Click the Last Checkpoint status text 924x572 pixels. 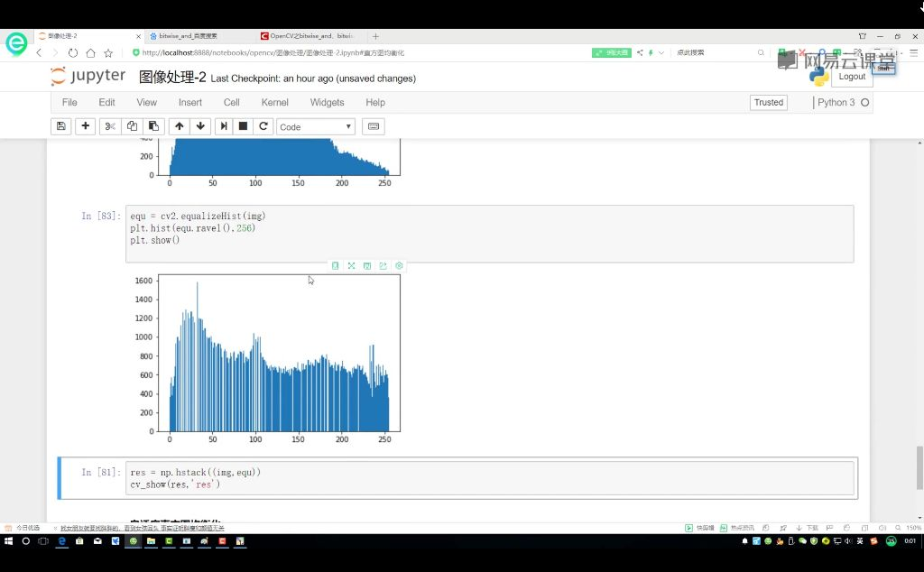pos(313,78)
